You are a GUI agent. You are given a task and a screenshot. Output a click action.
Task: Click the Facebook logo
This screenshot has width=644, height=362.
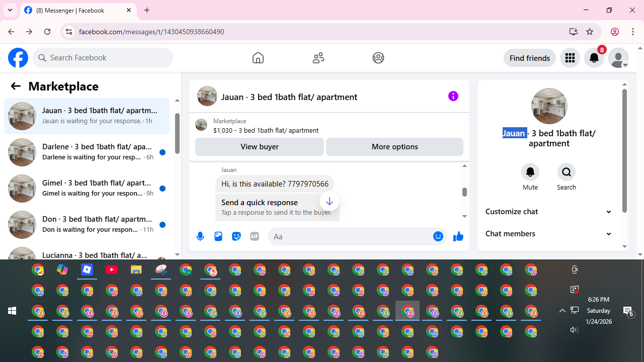(18, 58)
